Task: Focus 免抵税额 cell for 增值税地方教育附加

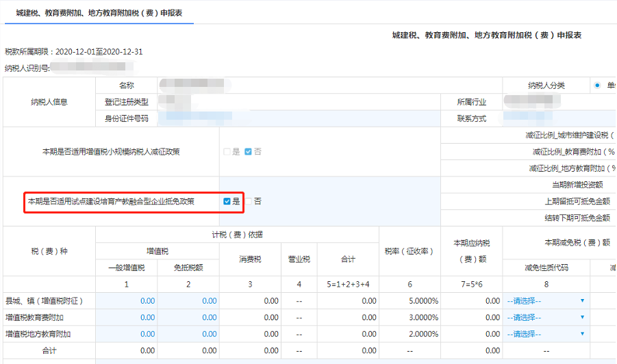Action: (x=188, y=334)
